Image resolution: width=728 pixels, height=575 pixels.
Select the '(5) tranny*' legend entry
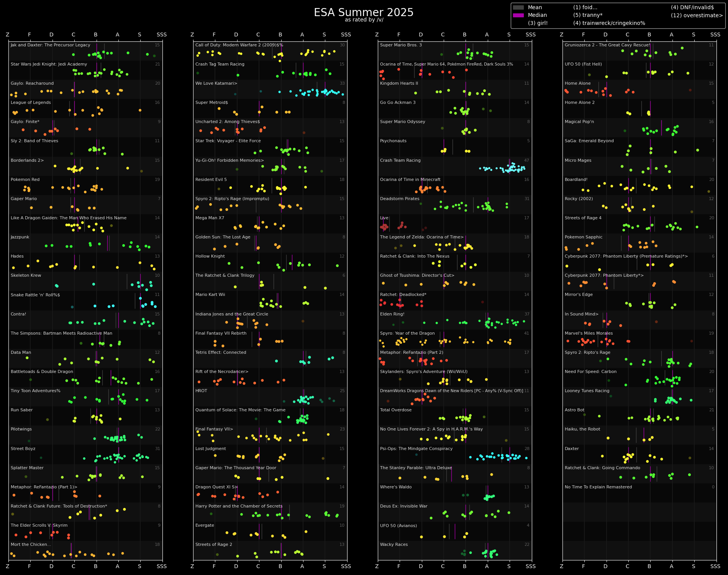tap(588, 15)
